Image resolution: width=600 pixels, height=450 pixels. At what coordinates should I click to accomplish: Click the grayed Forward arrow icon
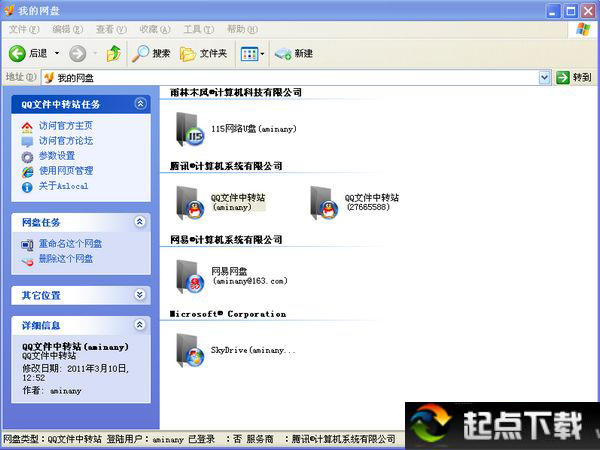click(78, 54)
